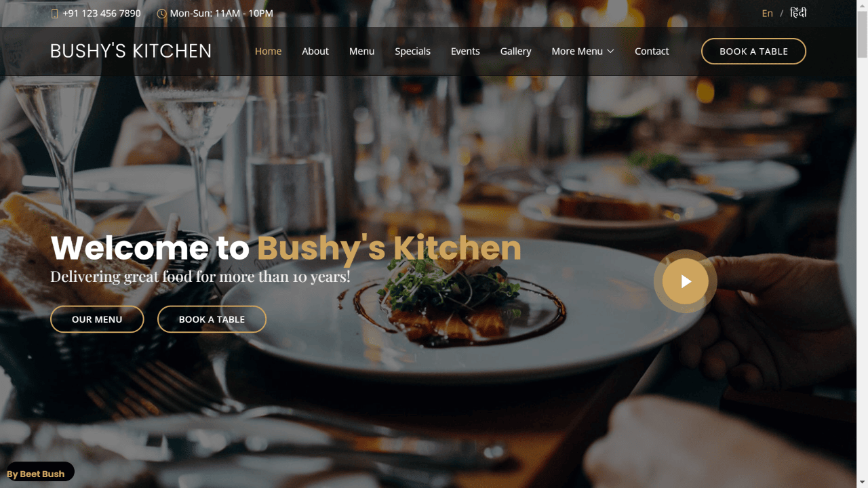Expand the More Menu dropdown chevron
868x488 pixels.
[610, 52]
